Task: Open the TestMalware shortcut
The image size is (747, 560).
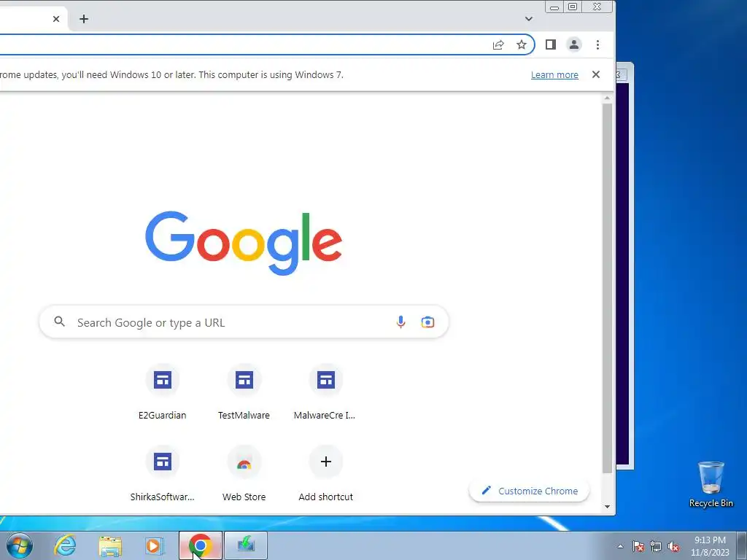Action: 244,392
